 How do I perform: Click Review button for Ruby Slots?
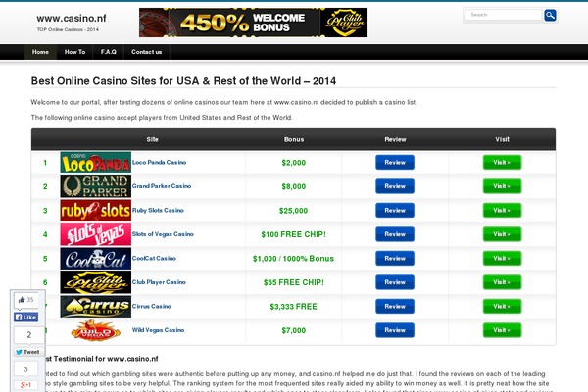pyautogui.click(x=395, y=210)
